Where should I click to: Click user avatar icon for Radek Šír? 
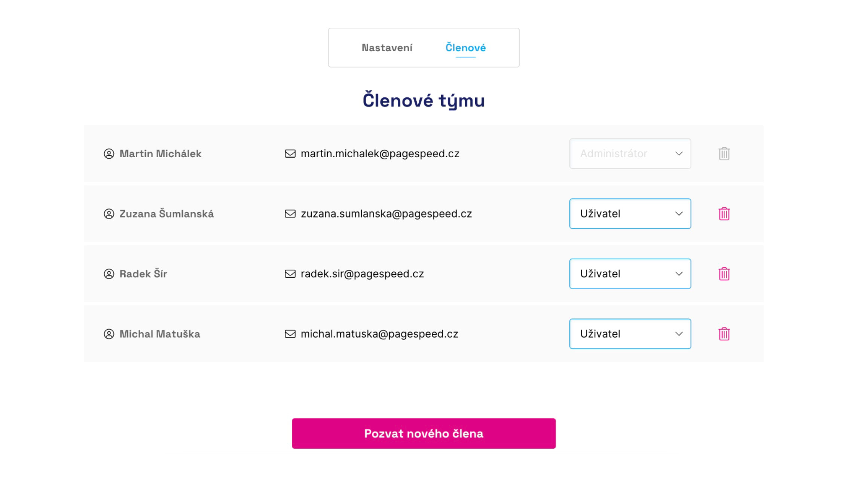coord(109,274)
